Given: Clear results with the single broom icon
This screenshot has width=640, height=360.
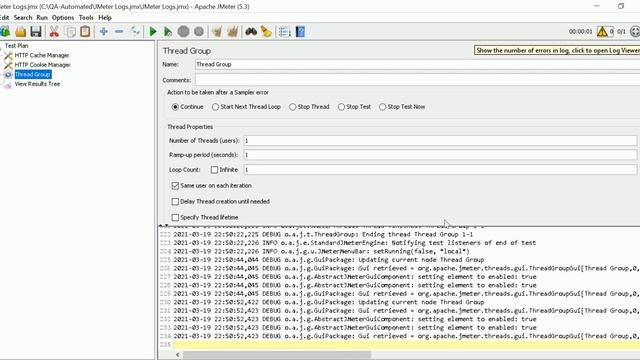Looking at the screenshot, I should point(217,31).
